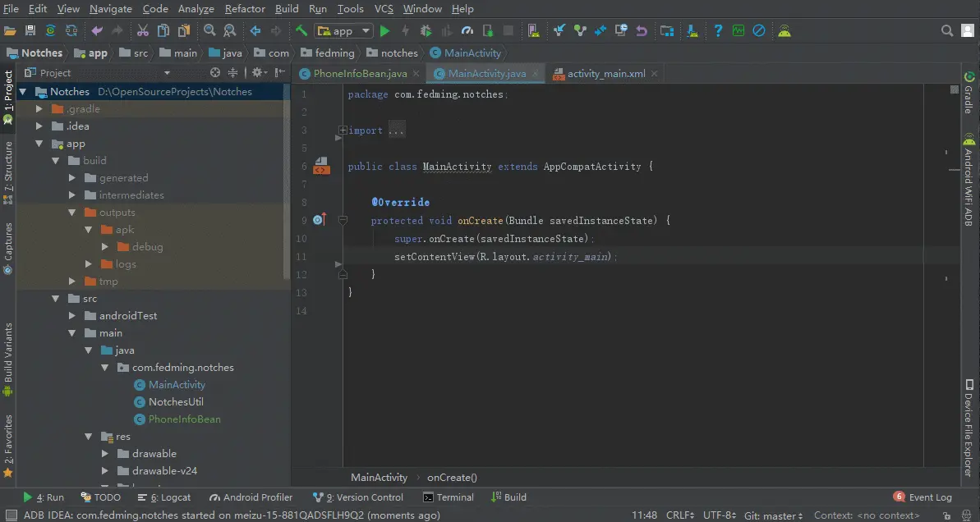Click the Android WiFi ADB toolbar icon
The width and height of the screenshot is (980, 522).
(x=784, y=30)
